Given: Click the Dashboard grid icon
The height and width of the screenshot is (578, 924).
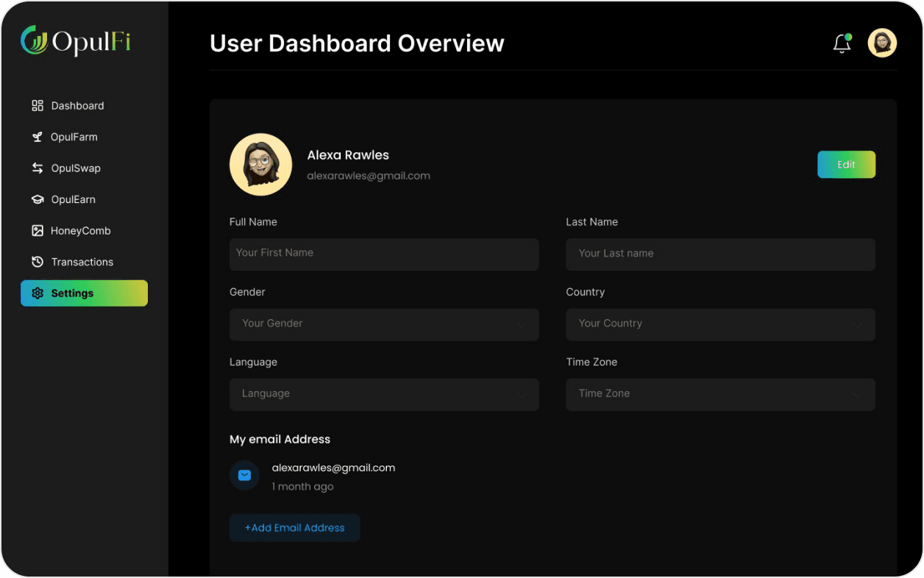Looking at the screenshot, I should pos(38,106).
